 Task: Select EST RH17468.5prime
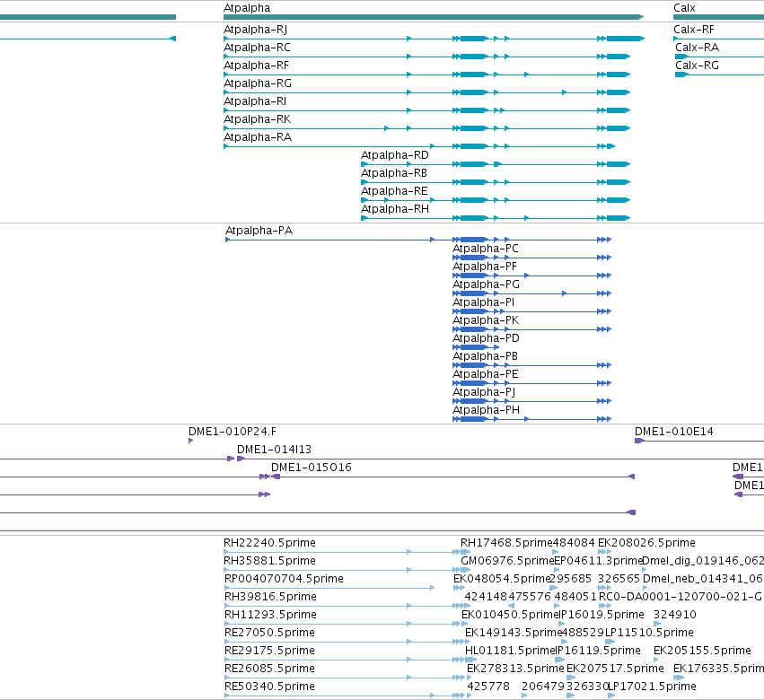point(506,543)
